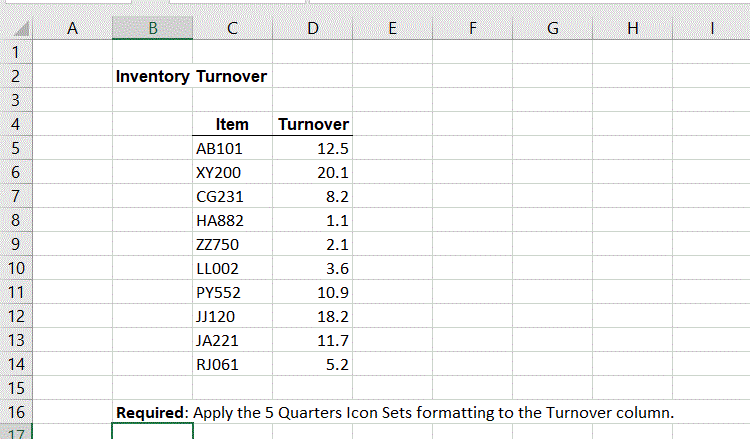This screenshot has height=439, width=750.
Task: Click turnover value 3.6
Action: pyautogui.click(x=312, y=268)
